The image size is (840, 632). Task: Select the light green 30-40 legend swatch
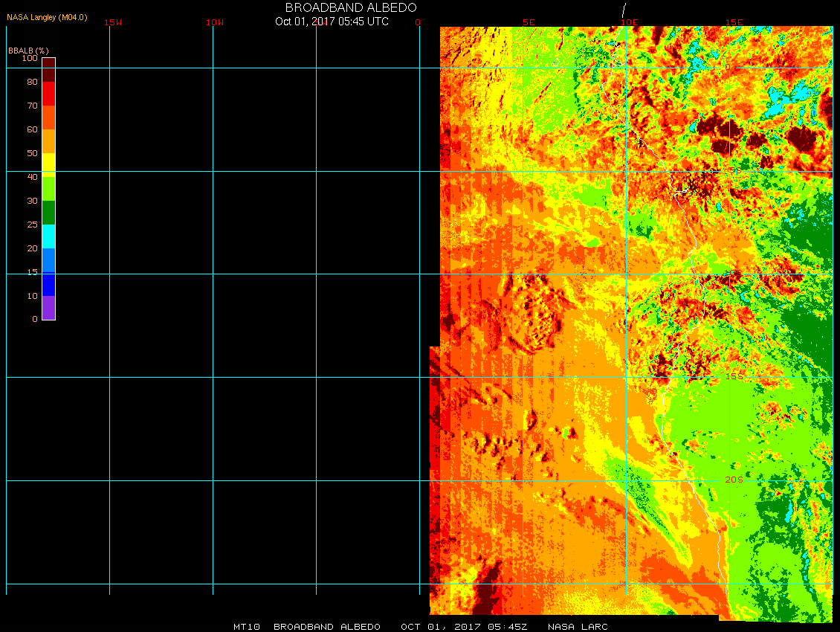tap(49, 189)
